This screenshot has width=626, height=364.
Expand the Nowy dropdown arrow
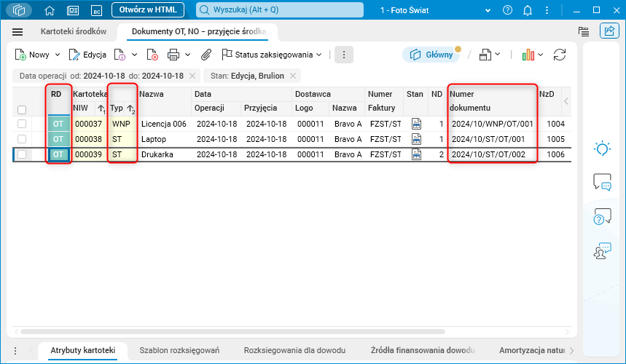point(58,55)
